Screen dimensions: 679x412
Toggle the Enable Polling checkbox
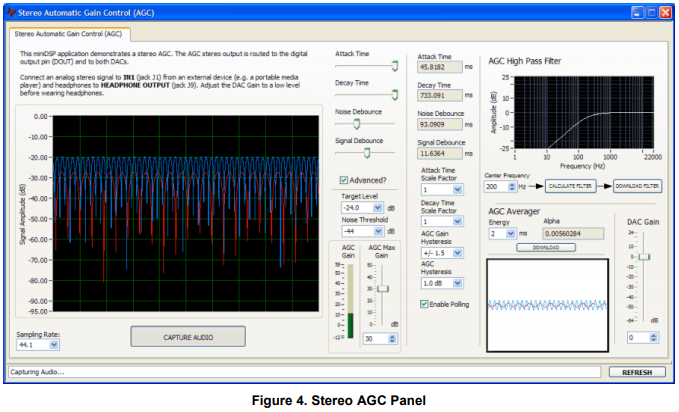424,304
